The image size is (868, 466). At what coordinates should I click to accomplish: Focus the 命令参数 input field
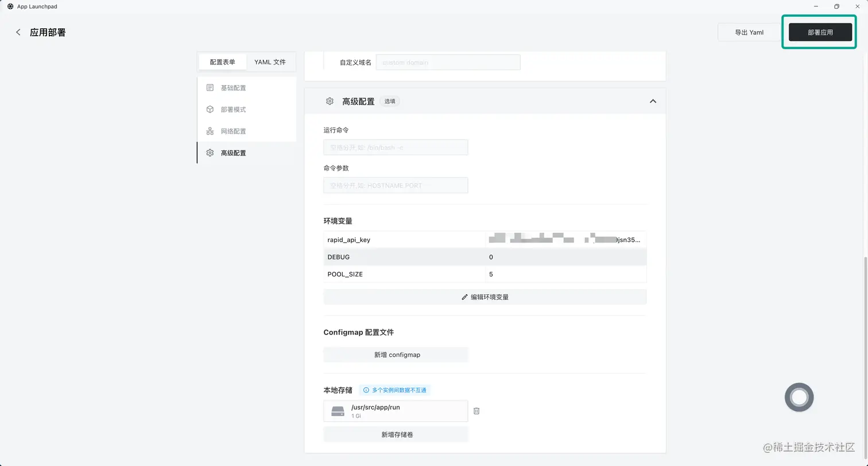point(396,185)
